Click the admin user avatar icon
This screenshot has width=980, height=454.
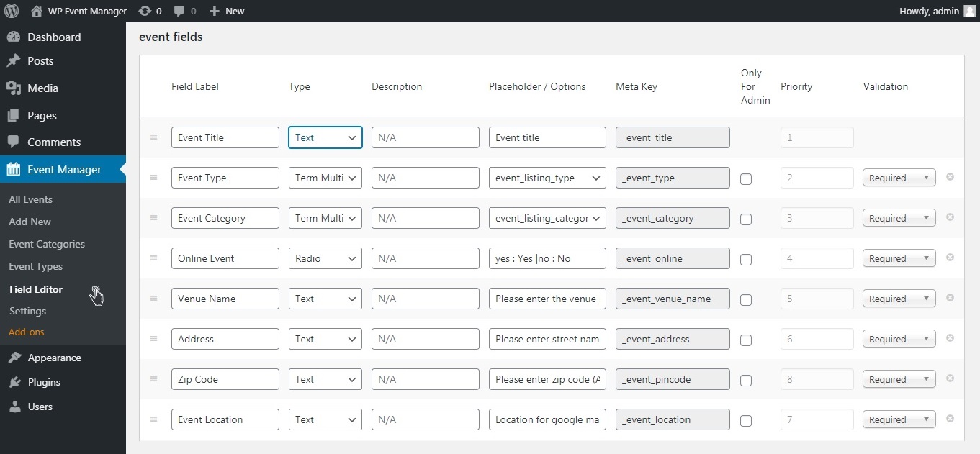(969, 11)
